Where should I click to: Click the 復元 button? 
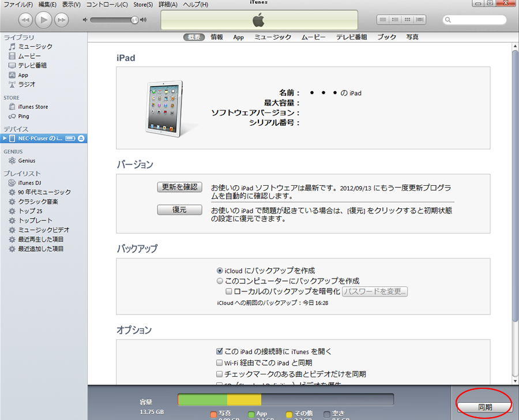pyautogui.click(x=179, y=209)
